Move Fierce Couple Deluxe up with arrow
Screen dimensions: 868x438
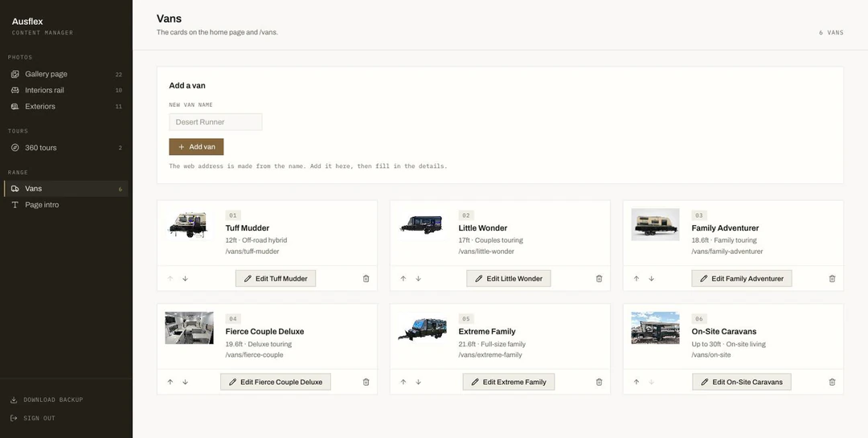170,382
